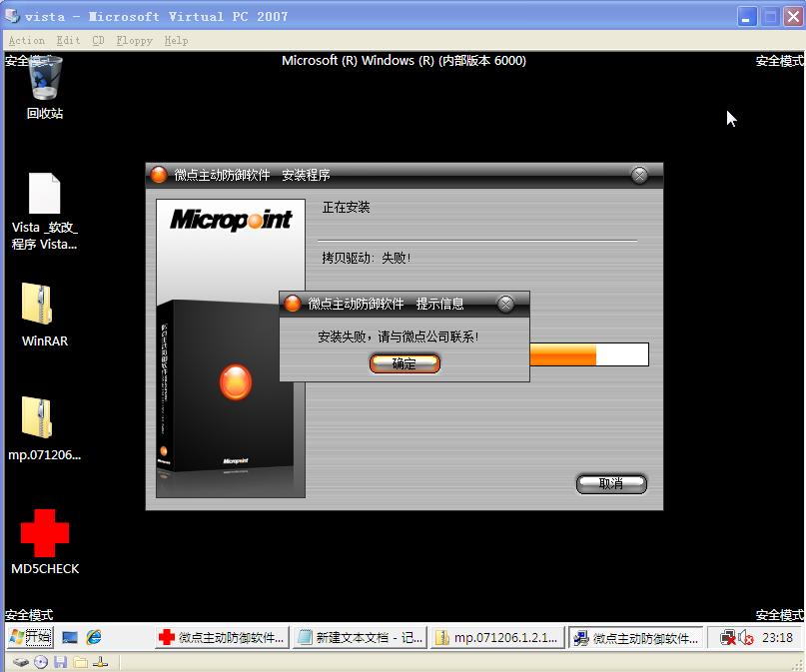
Task: Click the muted volume tray icon
Action: 746,638
